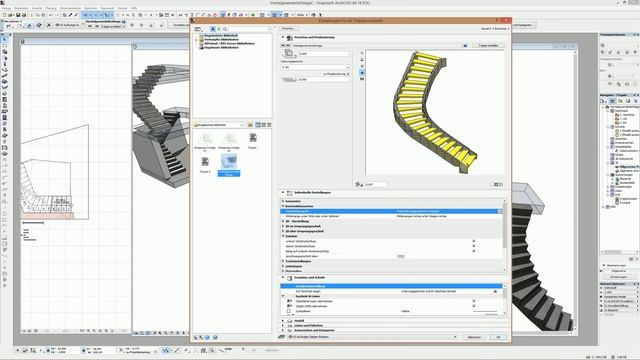This screenshot has height=360, width=640.
Task: Select the 'Treppe 1' library thumbnail
Action: (253, 140)
